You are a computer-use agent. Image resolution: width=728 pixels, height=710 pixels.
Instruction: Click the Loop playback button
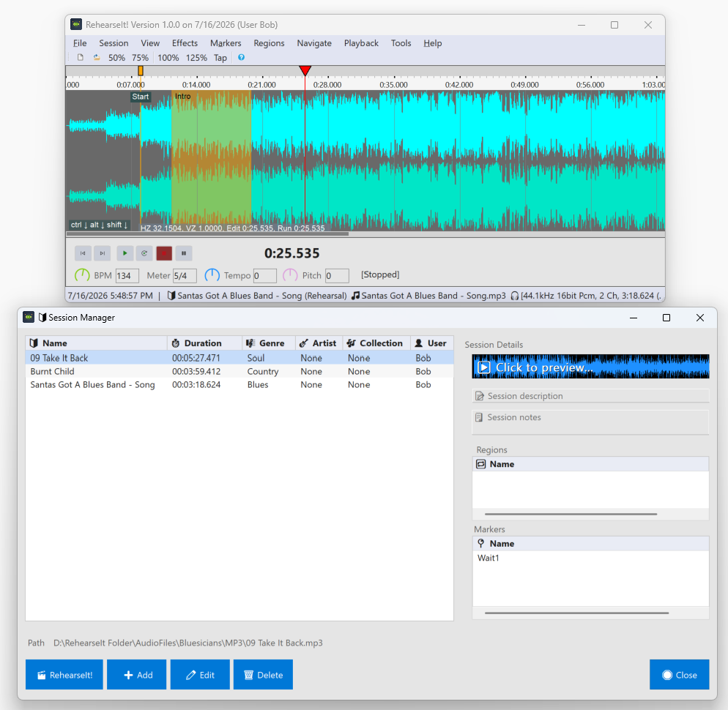[x=144, y=253]
